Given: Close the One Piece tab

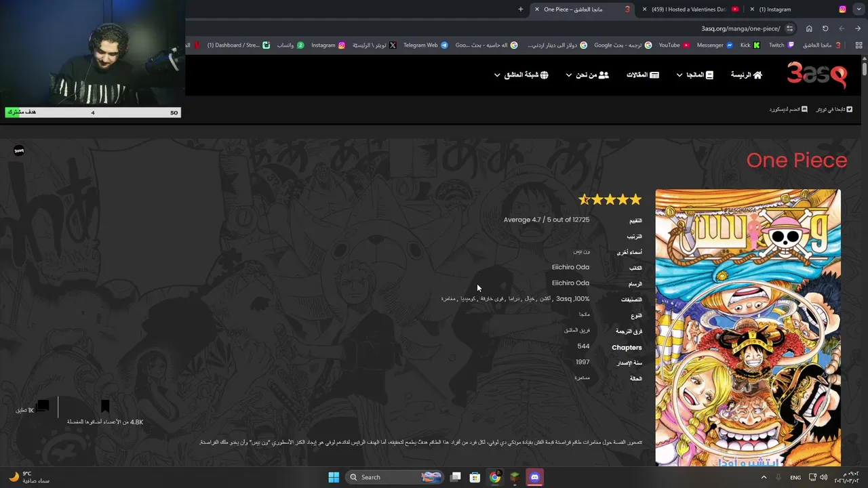Looking at the screenshot, I should coord(537,9).
